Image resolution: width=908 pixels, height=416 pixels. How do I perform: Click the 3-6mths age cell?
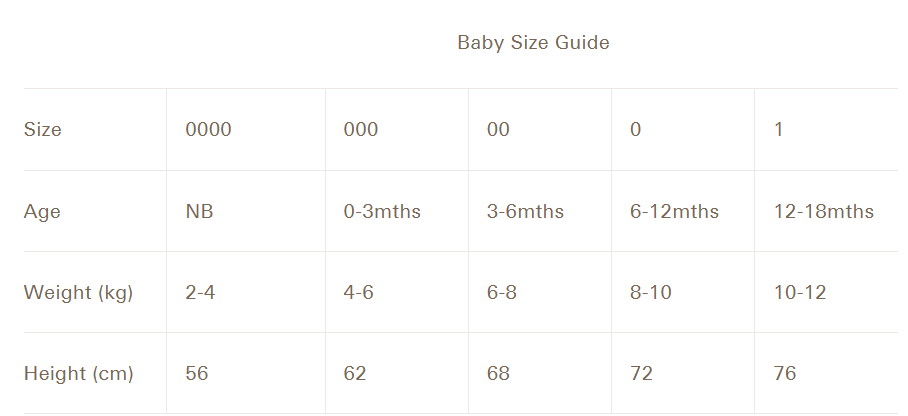pyautogui.click(x=525, y=212)
